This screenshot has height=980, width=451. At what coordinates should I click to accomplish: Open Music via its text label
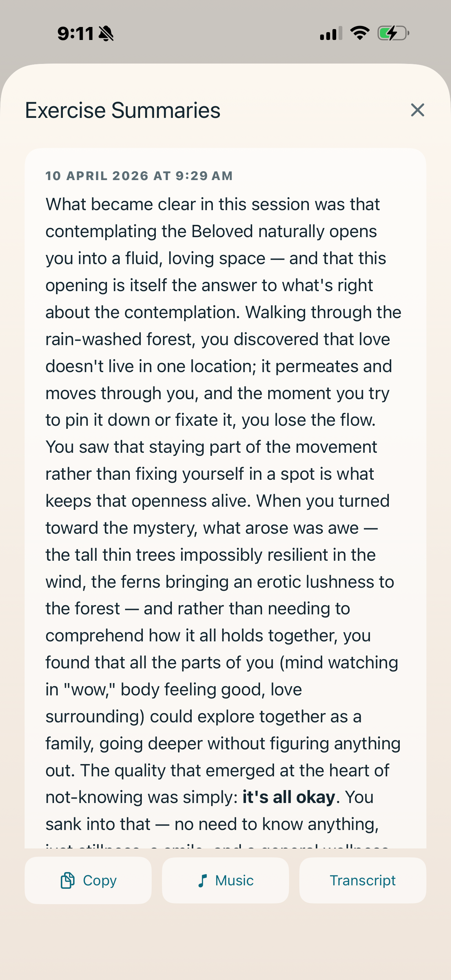[x=234, y=880]
